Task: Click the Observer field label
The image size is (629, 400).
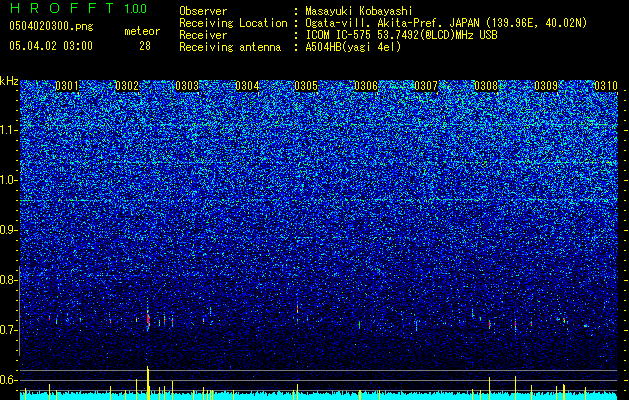Action: 203,12
